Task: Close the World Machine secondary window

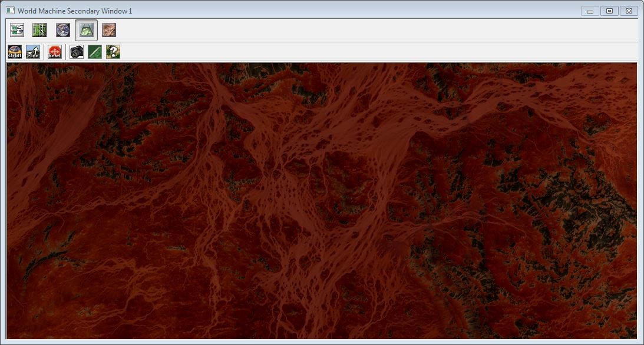Action: (x=629, y=10)
